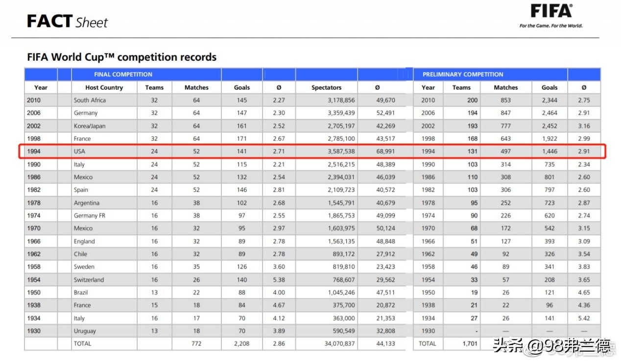Select total matches value '772'
The image size is (621, 364).
point(196,344)
